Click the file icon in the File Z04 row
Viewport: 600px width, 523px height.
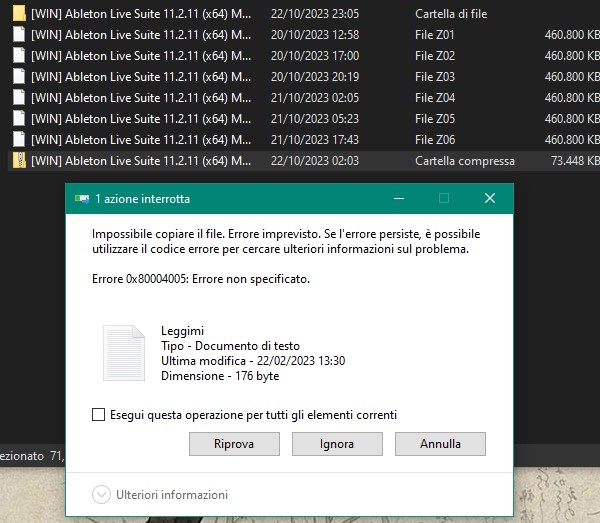click(19, 98)
